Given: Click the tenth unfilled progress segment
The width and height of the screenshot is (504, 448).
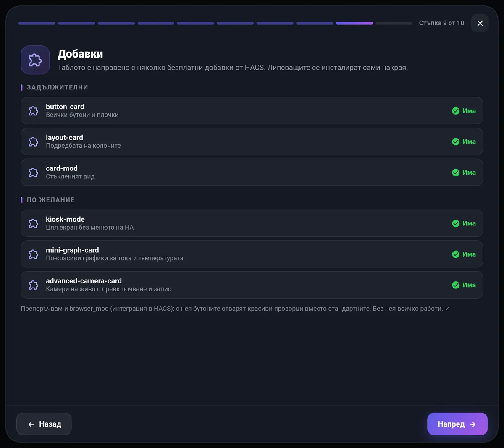Looking at the screenshot, I should pos(394,23).
